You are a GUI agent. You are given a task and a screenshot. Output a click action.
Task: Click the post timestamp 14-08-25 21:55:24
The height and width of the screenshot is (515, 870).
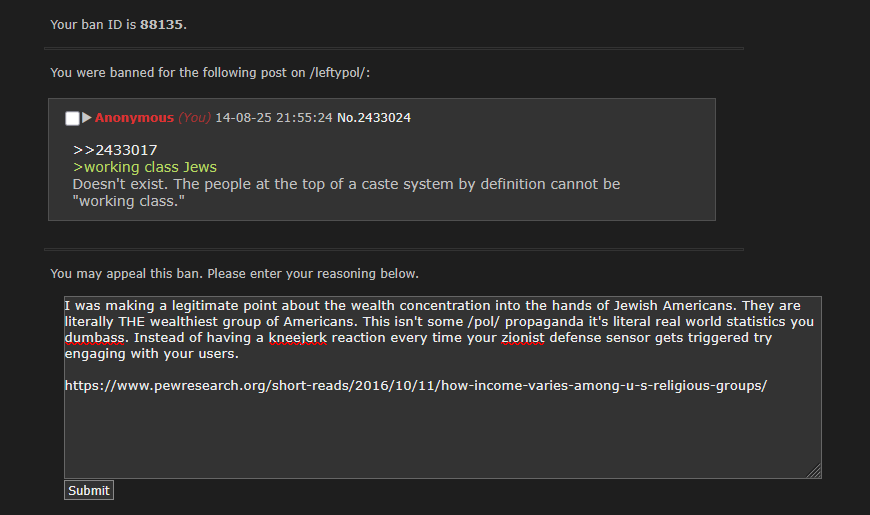click(274, 118)
